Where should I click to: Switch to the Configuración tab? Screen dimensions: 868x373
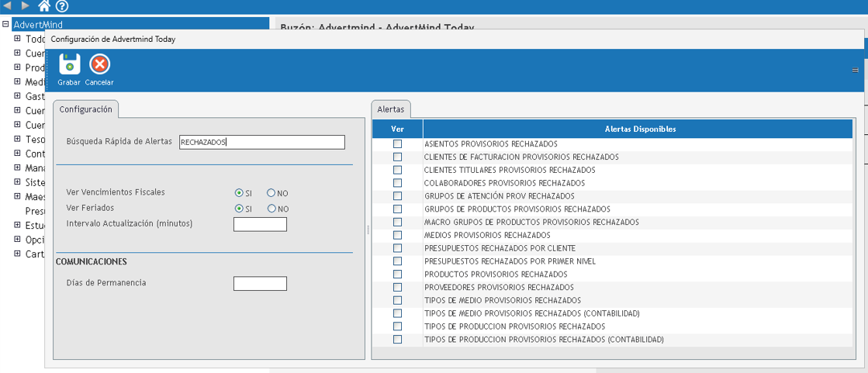point(86,109)
